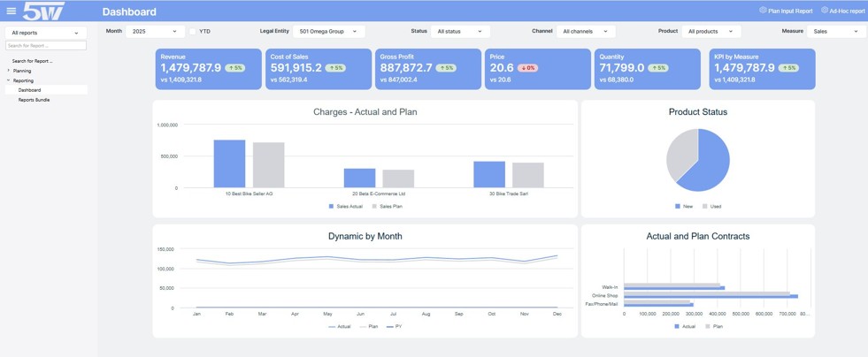868x357 pixels.
Task: Click the Gross Profit trend badge
Action: click(446, 68)
